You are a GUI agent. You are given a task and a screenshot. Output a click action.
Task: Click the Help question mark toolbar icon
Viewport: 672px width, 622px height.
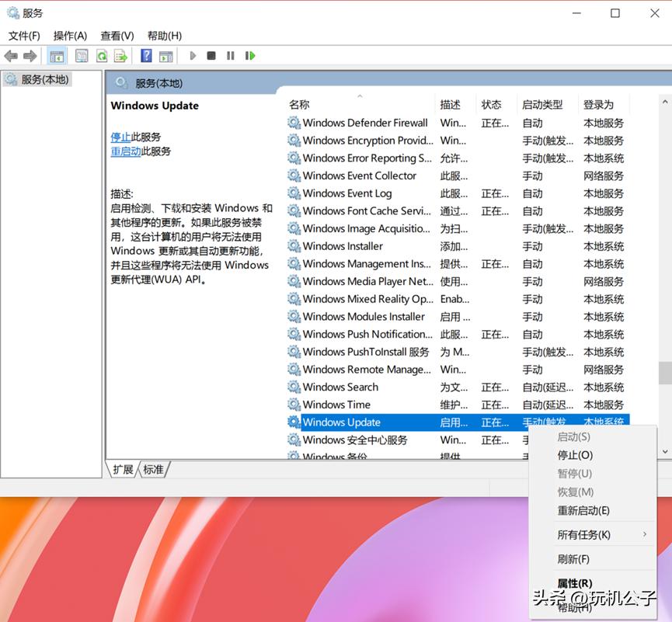pyautogui.click(x=148, y=55)
